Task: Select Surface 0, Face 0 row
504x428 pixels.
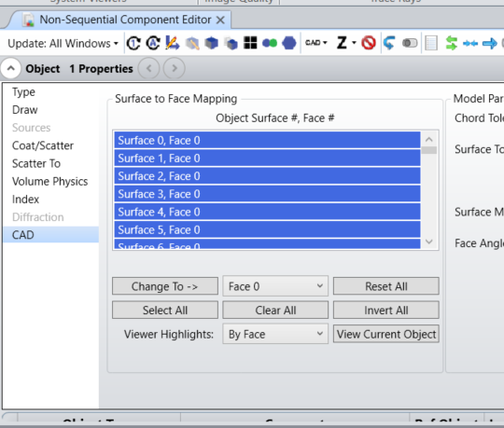Action: click(267, 140)
